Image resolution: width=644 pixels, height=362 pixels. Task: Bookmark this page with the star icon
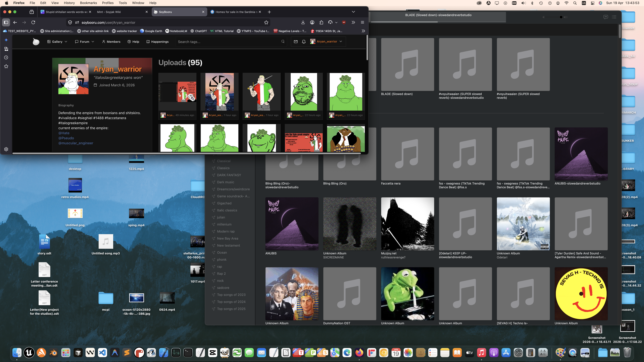coord(266,22)
